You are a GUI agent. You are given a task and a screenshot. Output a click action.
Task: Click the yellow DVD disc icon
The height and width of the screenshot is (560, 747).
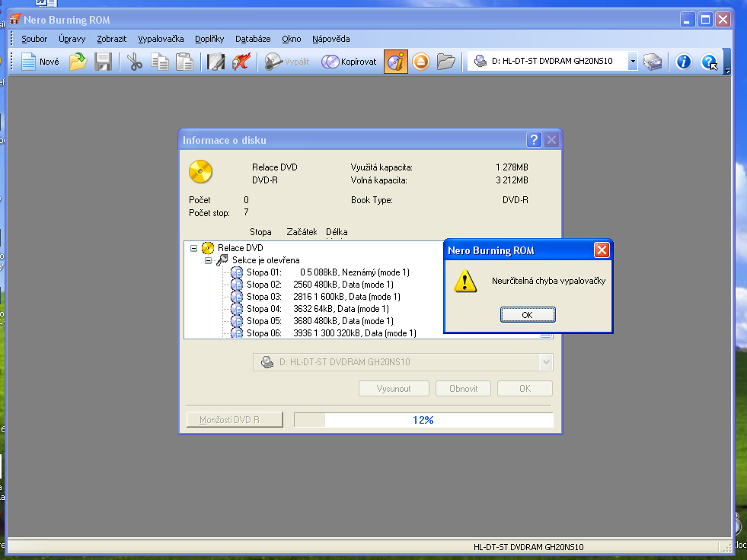click(200, 171)
